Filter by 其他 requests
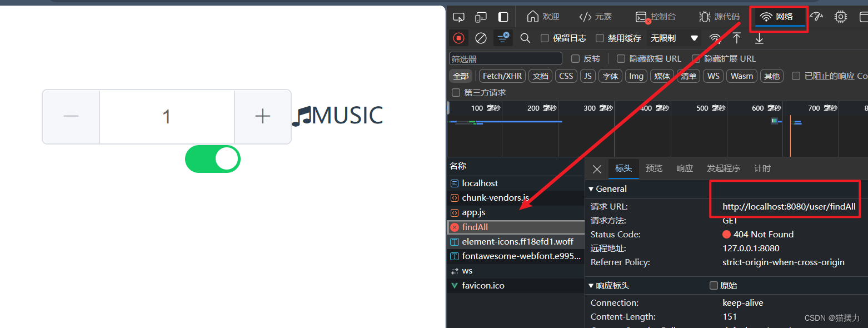The height and width of the screenshot is (328, 868). point(772,76)
